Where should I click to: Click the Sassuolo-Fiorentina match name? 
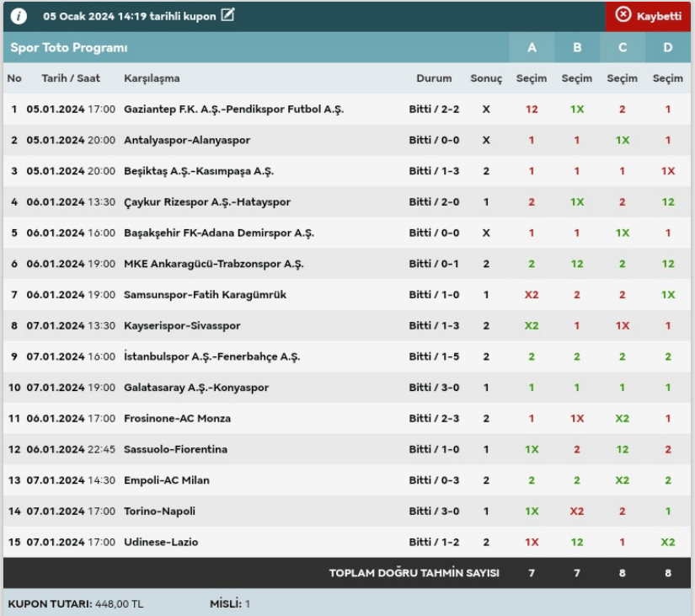175,449
